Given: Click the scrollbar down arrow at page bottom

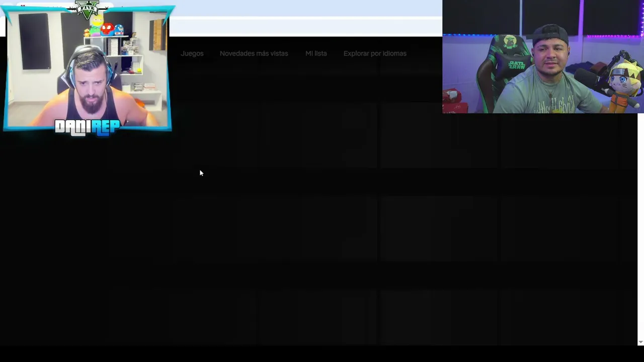Looking at the screenshot, I should coord(640,342).
